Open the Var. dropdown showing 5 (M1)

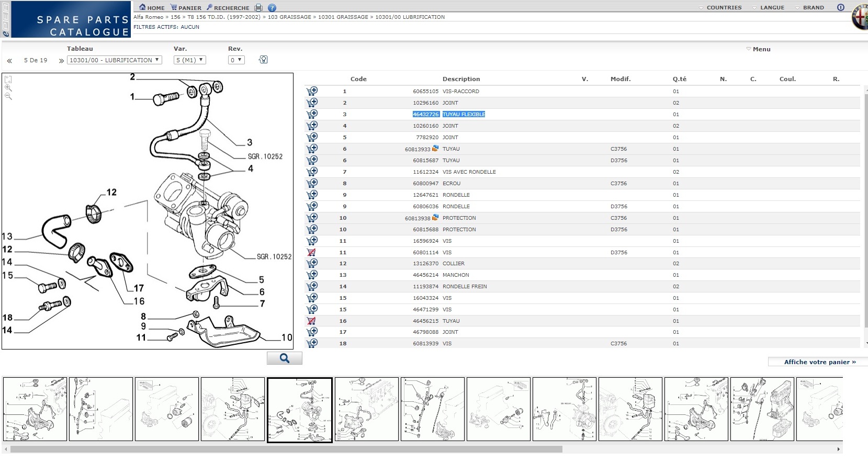point(189,60)
